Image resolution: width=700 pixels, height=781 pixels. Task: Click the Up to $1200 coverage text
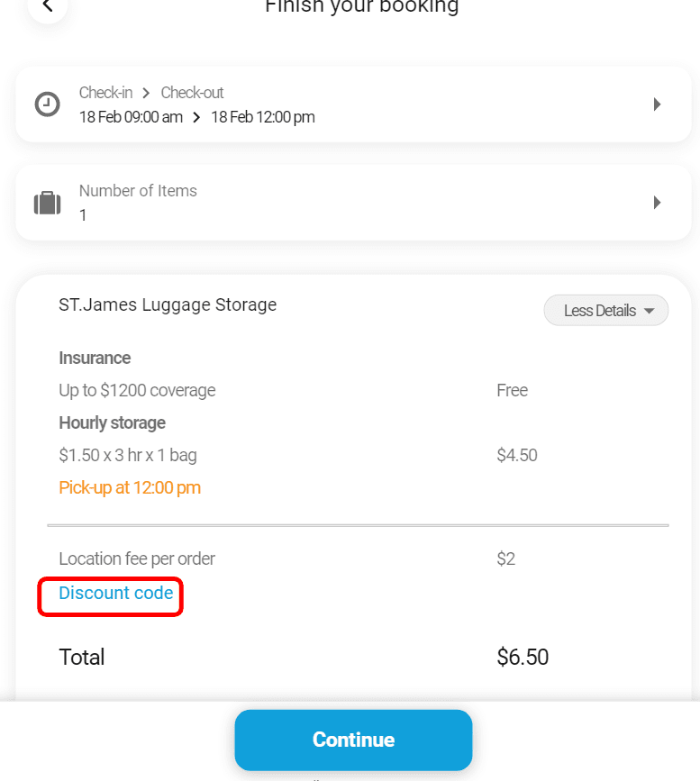pos(137,390)
